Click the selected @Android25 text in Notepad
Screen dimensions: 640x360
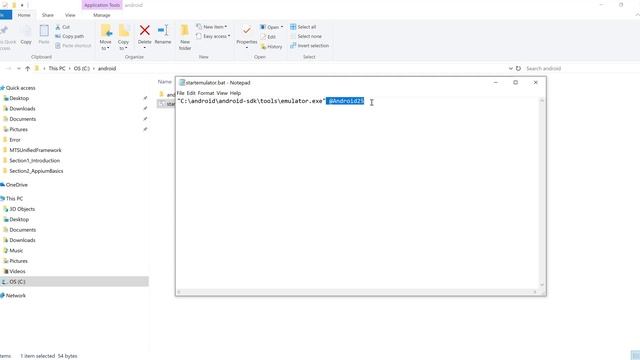tap(346, 101)
